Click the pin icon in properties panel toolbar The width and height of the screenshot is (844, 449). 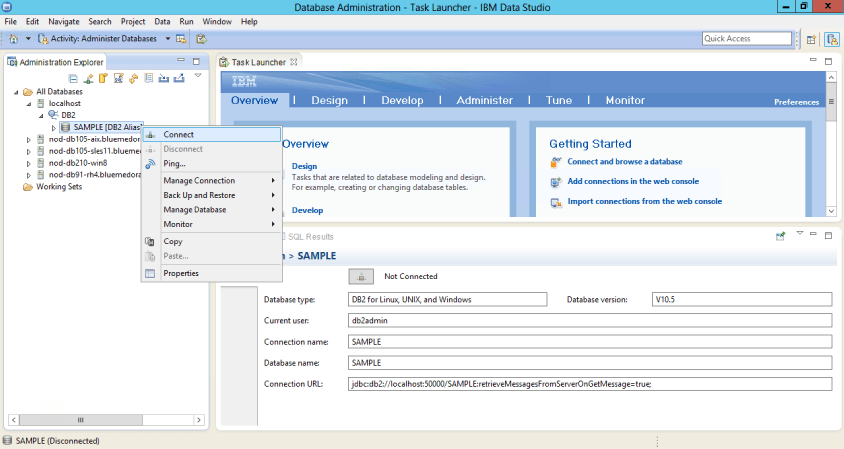pos(780,236)
